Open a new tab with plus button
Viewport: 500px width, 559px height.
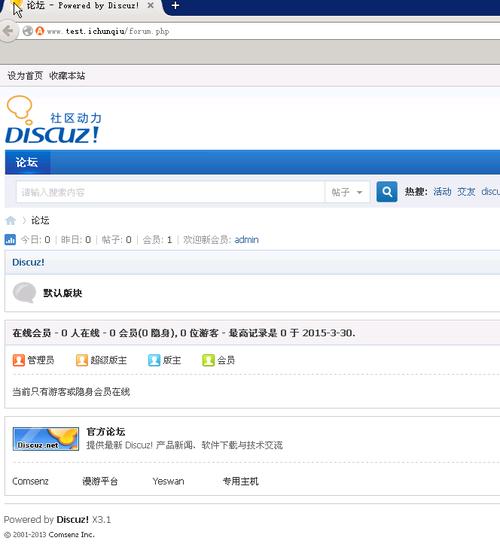click(x=175, y=5)
